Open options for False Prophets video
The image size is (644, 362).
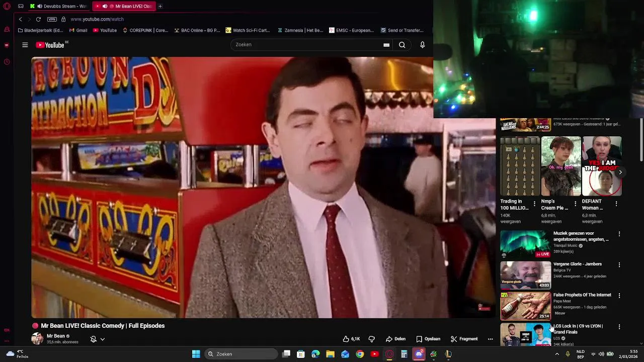619,296
